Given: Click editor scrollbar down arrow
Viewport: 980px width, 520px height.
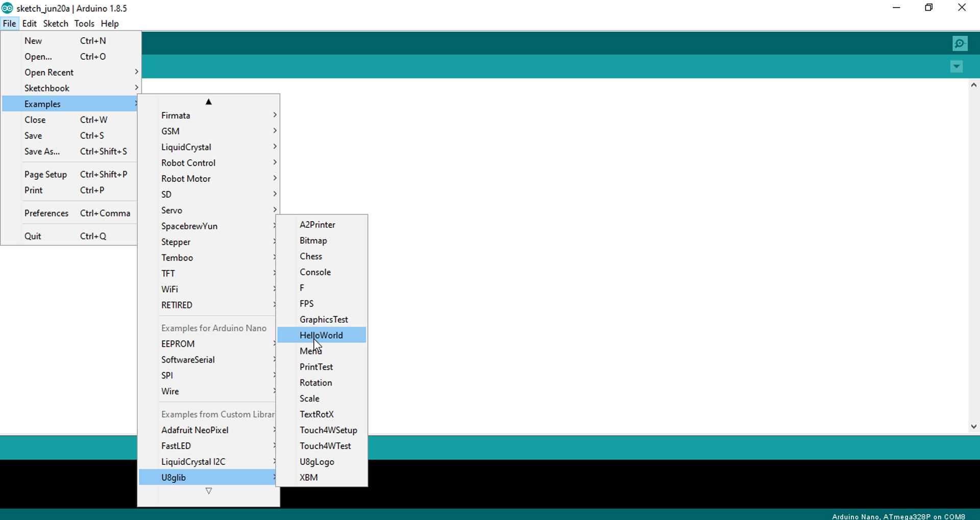Looking at the screenshot, I should (973, 427).
